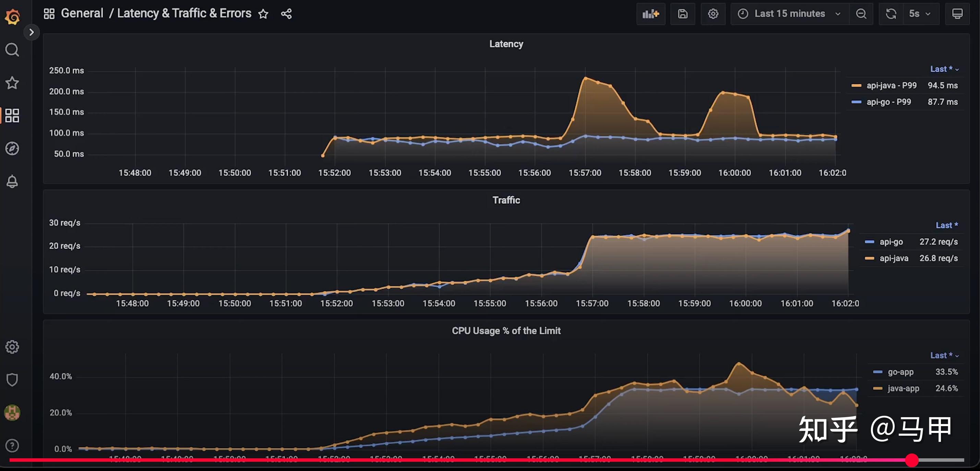Toggle go-app series in CPU legend
The width and height of the screenshot is (980, 471).
pyautogui.click(x=900, y=372)
